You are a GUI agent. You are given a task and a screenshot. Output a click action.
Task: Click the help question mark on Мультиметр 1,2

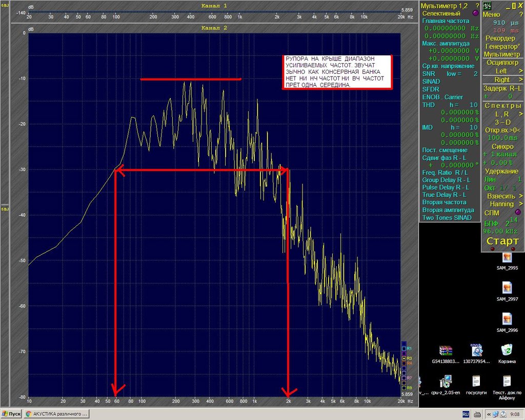coord(477,6)
